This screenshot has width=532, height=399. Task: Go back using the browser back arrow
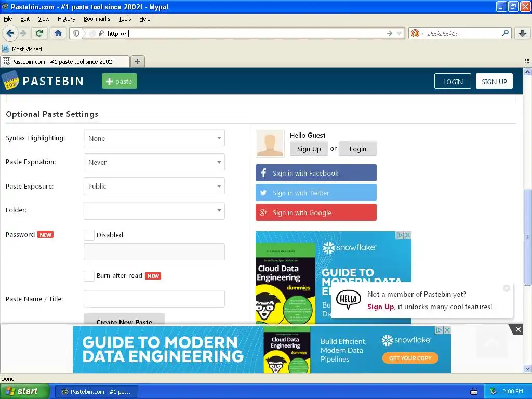10,33
